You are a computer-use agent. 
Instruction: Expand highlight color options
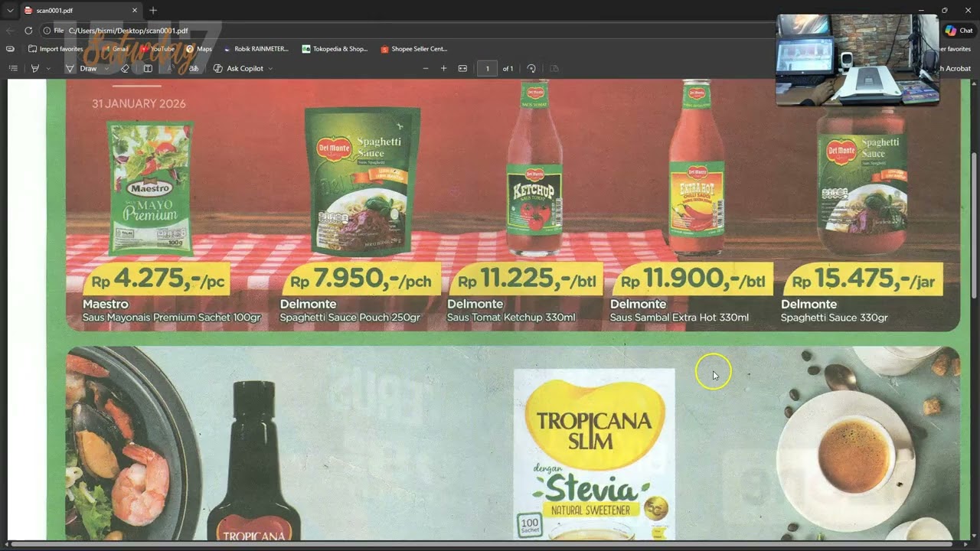(48, 69)
